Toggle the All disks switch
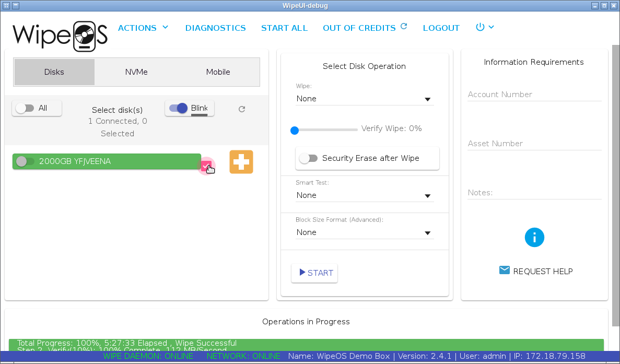 [x=25, y=108]
